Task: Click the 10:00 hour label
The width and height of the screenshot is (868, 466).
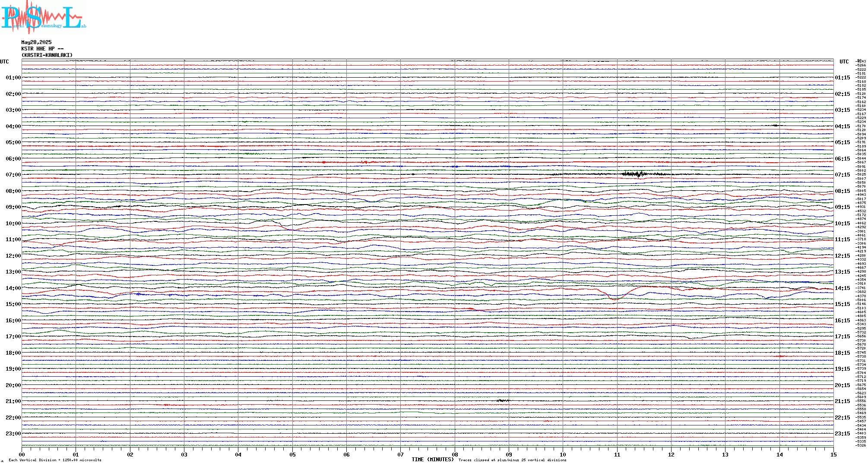Action: (13, 224)
